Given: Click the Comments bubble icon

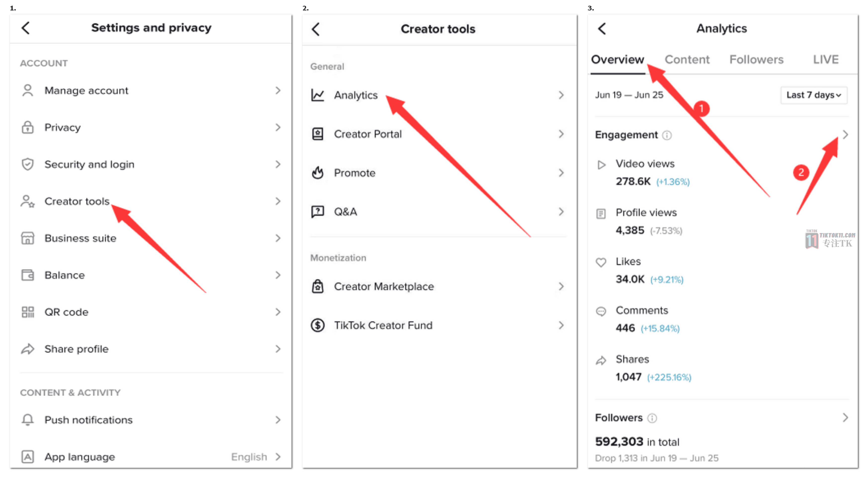Looking at the screenshot, I should [601, 311].
